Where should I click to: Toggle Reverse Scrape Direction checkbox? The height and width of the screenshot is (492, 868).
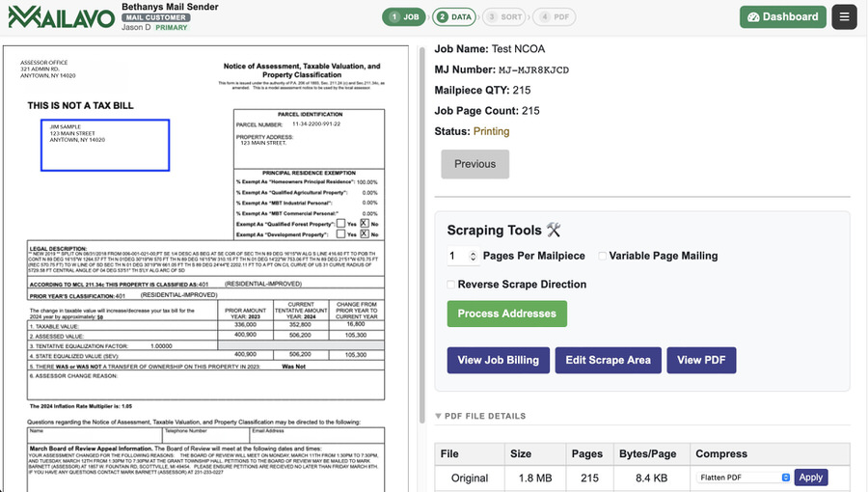pyautogui.click(x=450, y=285)
